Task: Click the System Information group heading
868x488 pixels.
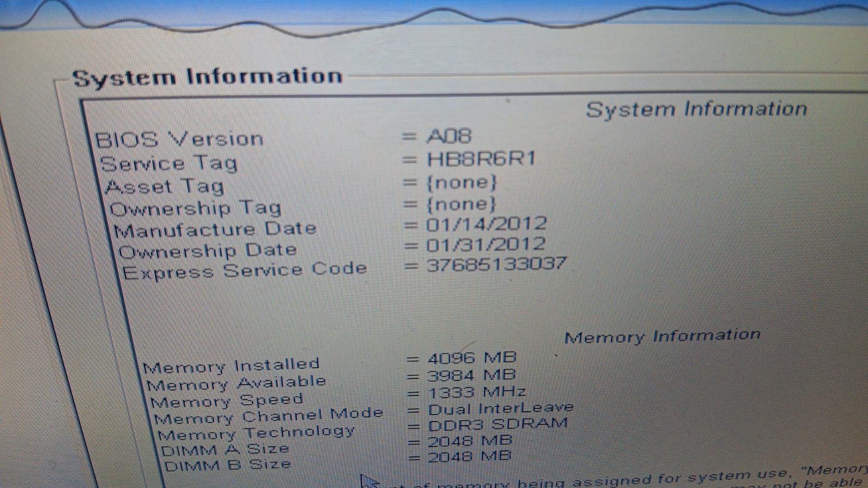Action: (x=208, y=77)
